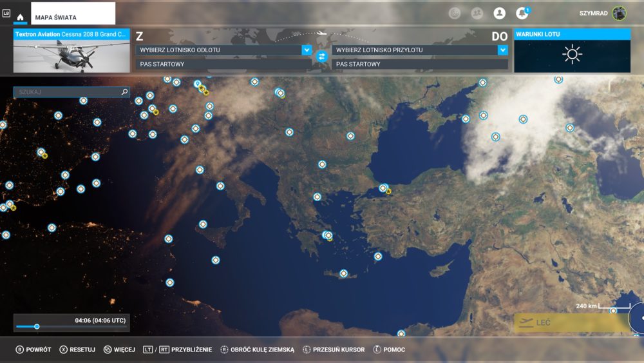Click the SZYMRAD avatar picture
This screenshot has height=363, width=644.
point(620,13)
